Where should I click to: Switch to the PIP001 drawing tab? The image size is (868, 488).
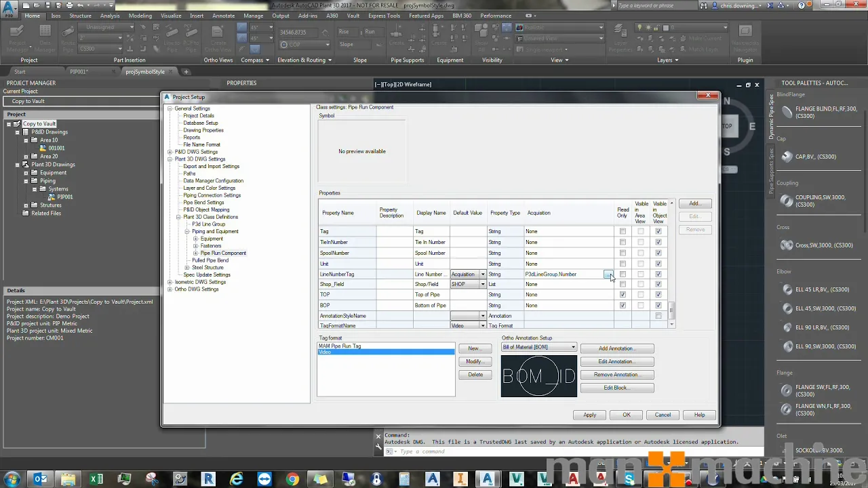click(x=79, y=72)
